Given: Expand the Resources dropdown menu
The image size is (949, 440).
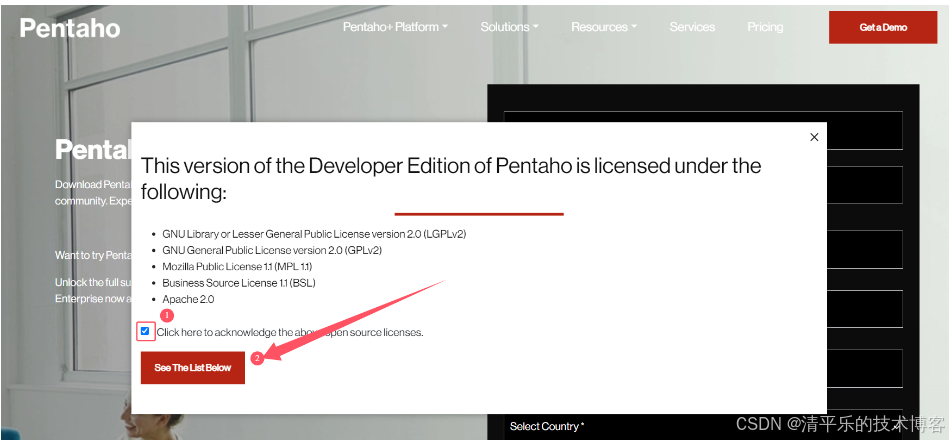Looking at the screenshot, I should (603, 27).
